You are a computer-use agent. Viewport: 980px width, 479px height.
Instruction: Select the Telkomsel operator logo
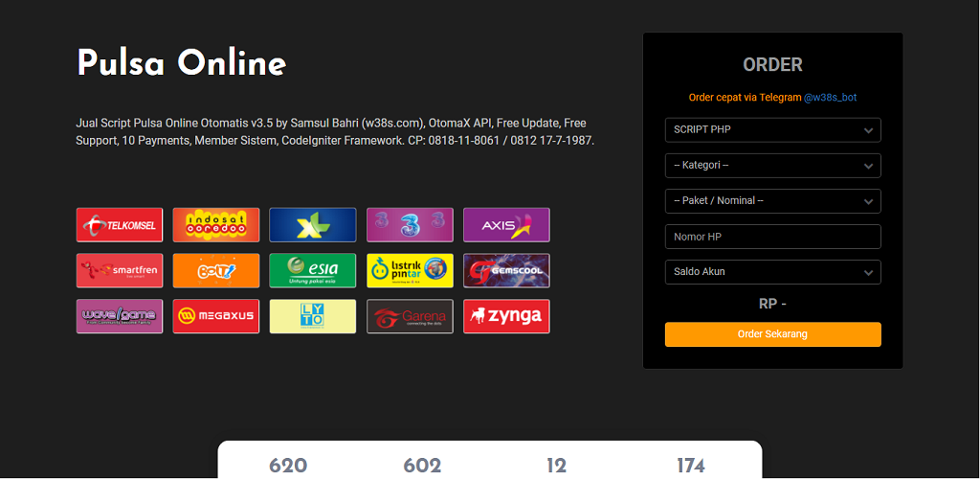point(120,225)
